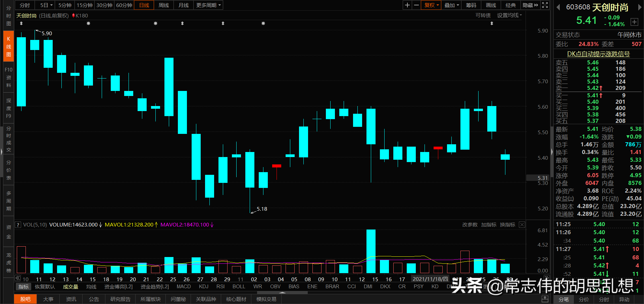
Task: Open 设置均线 moving average settings
Action: click(509, 15)
